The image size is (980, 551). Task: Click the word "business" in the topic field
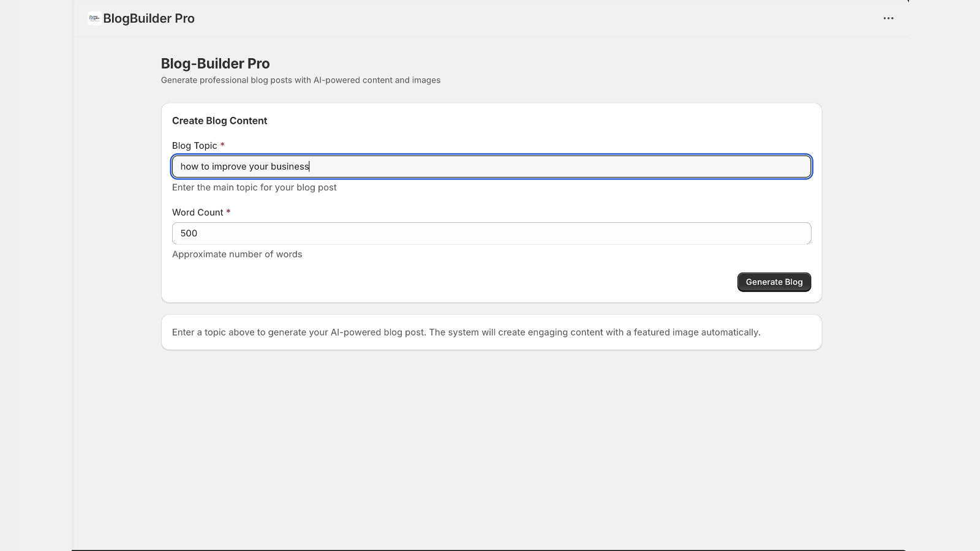pyautogui.click(x=290, y=167)
